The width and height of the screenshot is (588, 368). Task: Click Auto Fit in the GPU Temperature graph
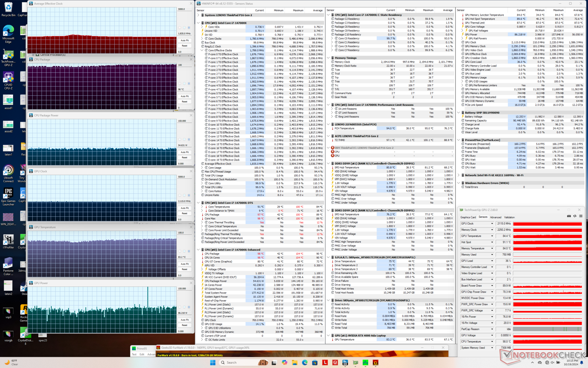(185, 264)
